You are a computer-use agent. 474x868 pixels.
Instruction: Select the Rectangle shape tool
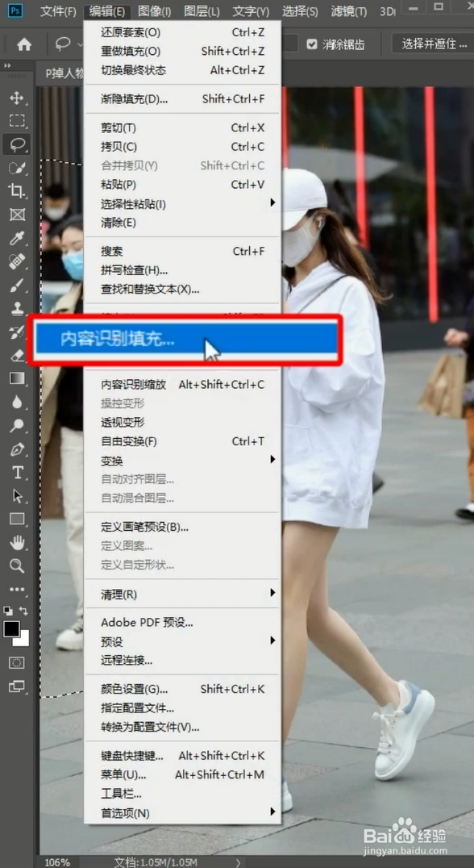pyautogui.click(x=17, y=520)
